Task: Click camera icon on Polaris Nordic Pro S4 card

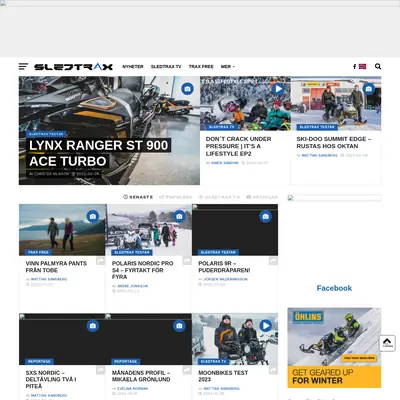Action: [179, 216]
